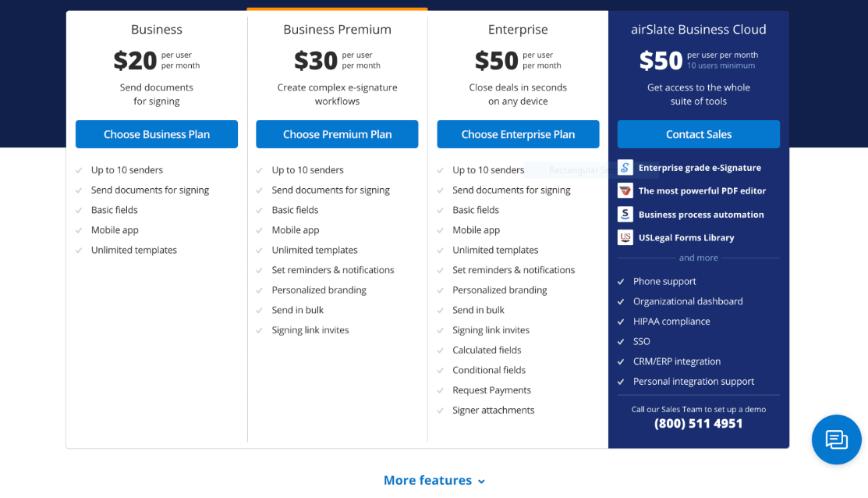Call the (800) 511 4951 sales number
Viewport: 868px width, 498px height.
pos(699,423)
